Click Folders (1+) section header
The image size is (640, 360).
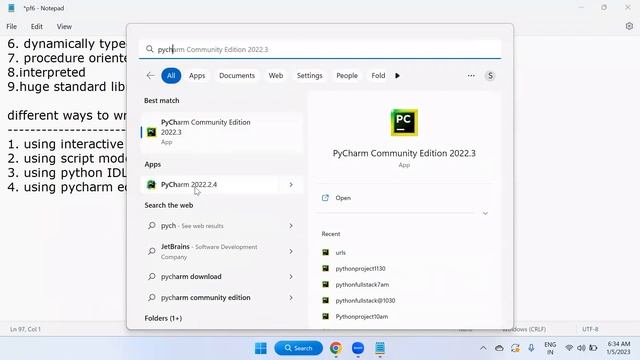[x=163, y=318]
